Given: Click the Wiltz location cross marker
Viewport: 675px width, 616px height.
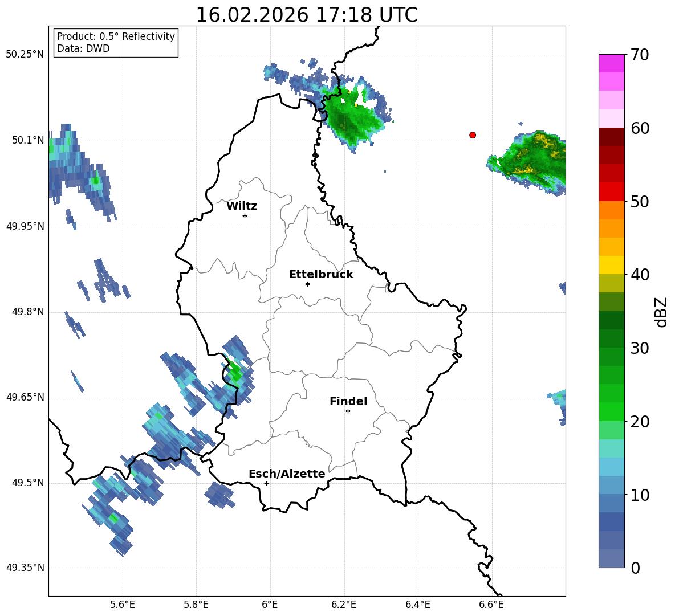Looking at the screenshot, I should click(x=245, y=215).
